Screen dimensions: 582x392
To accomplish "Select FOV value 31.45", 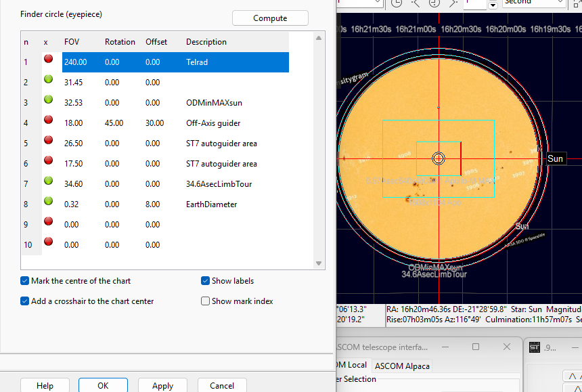I will tap(74, 83).
